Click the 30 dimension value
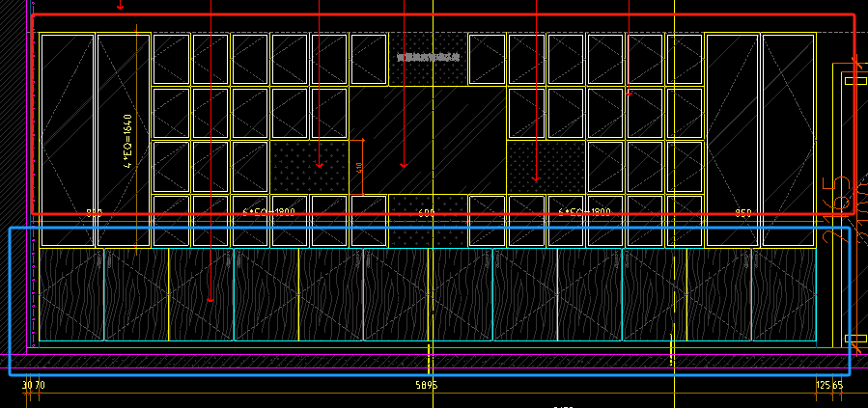Screen dimensions: 868x408 (27, 386)
